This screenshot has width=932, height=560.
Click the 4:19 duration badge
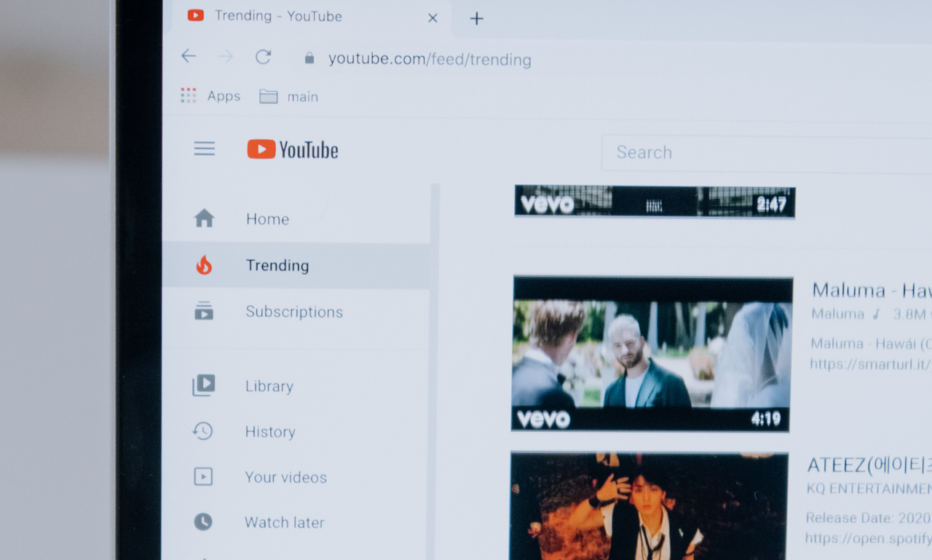tap(765, 419)
